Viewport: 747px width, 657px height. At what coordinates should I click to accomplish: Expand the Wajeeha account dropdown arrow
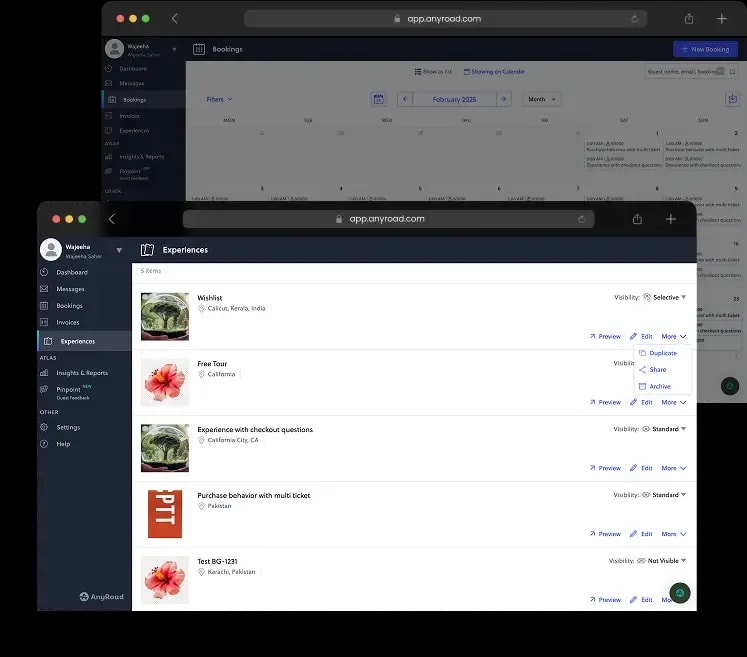click(x=119, y=250)
